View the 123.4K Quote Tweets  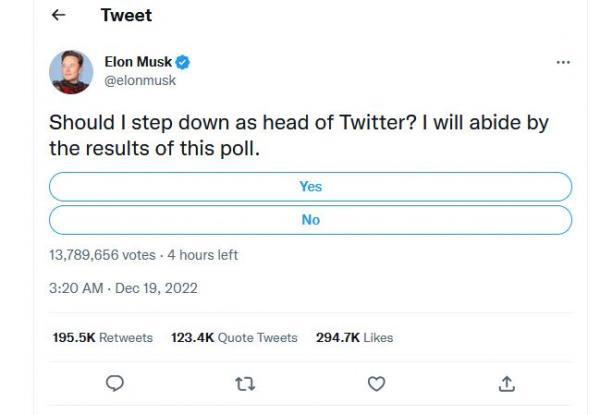point(234,338)
